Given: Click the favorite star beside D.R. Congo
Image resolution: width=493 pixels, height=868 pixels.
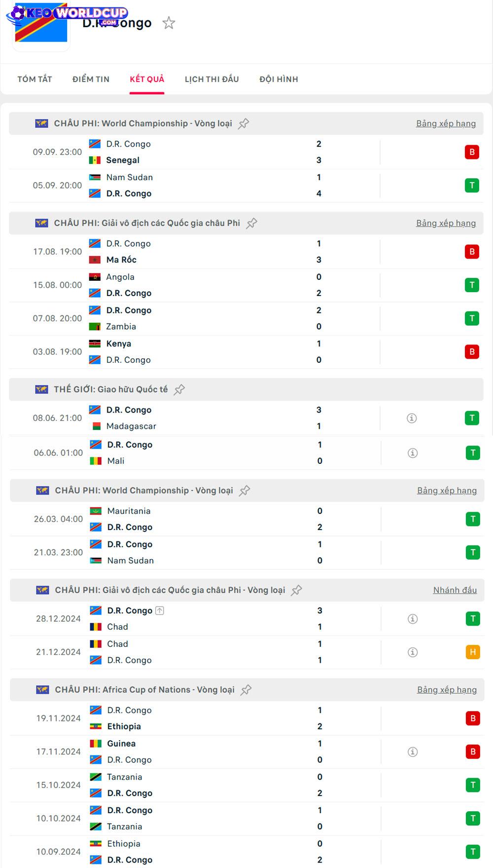Looking at the screenshot, I should click(x=169, y=23).
